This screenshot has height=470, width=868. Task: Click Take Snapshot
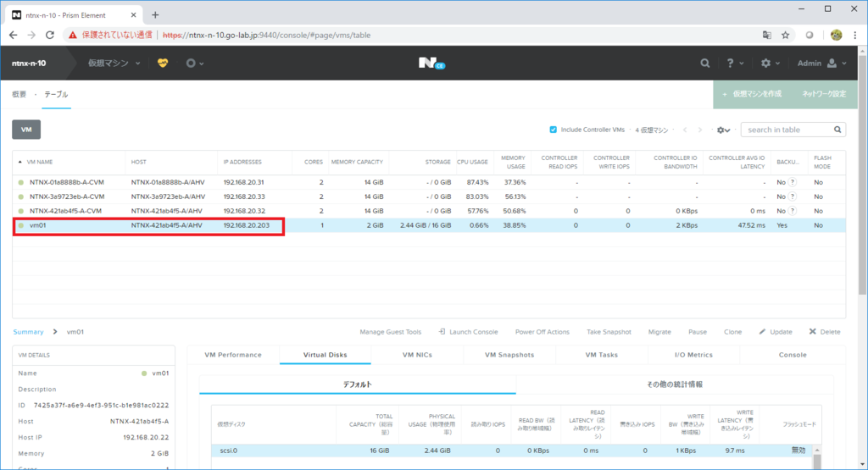pos(609,332)
